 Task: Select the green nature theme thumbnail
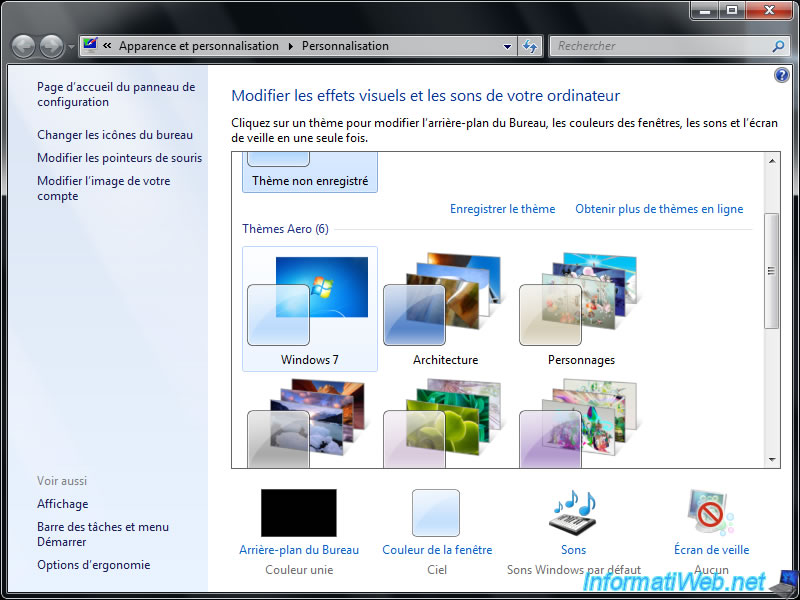445,422
